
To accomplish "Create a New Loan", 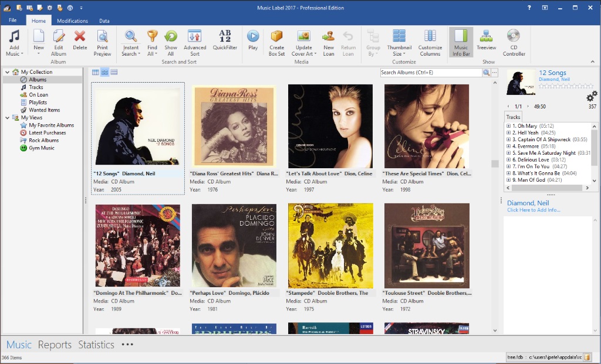I will click(x=329, y=42).
